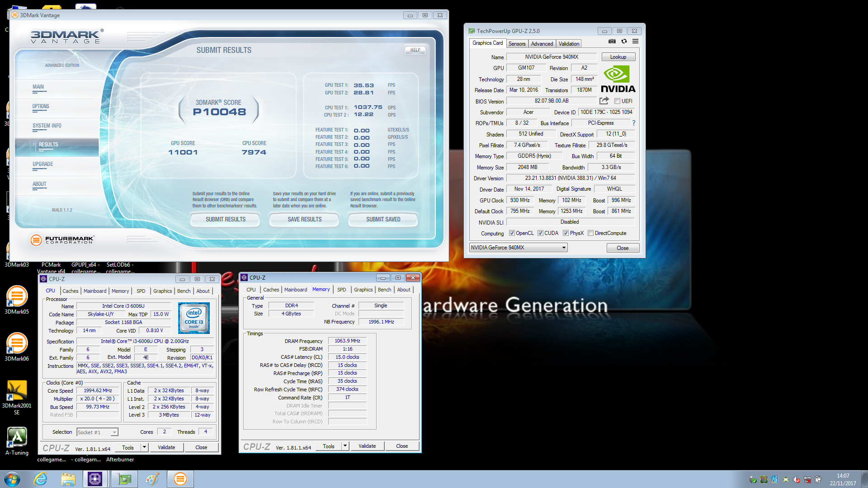Toggle the DirectCompute checkbox in GPU-Z
This screenshot has height=488, width=868.
click(590, 233)
